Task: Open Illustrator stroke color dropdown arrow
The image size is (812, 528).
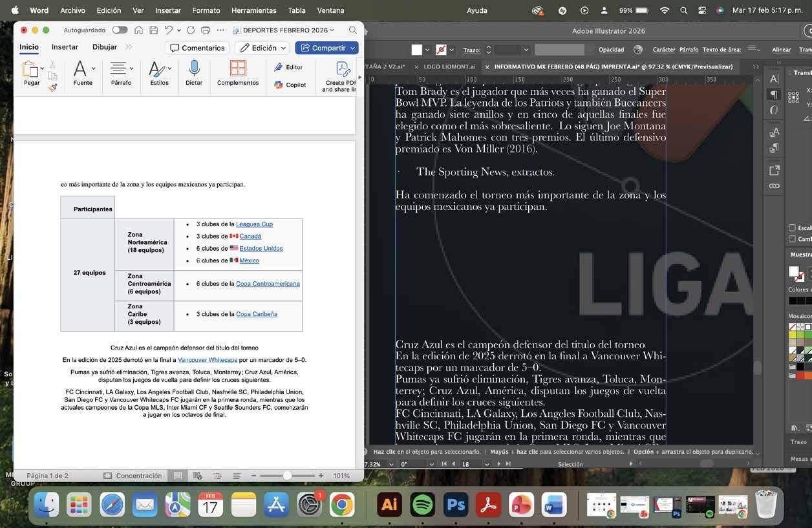Action: 453,50
